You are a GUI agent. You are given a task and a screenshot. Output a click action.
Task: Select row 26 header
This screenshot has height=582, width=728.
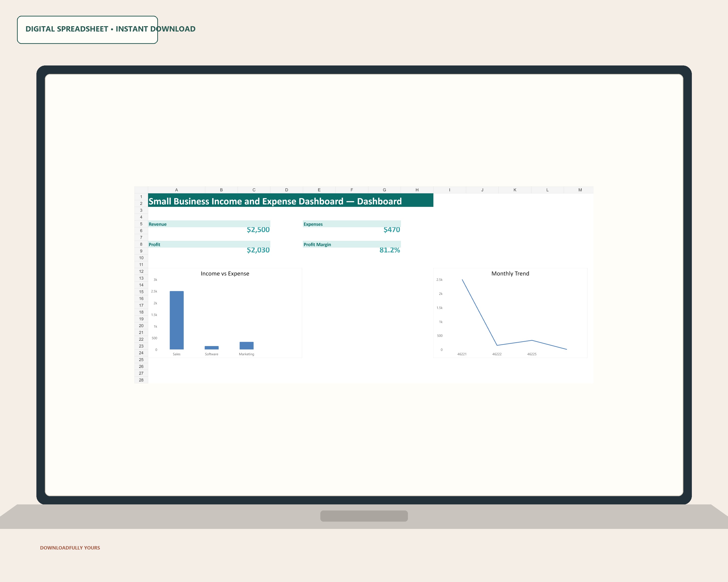tap(141, 366)
